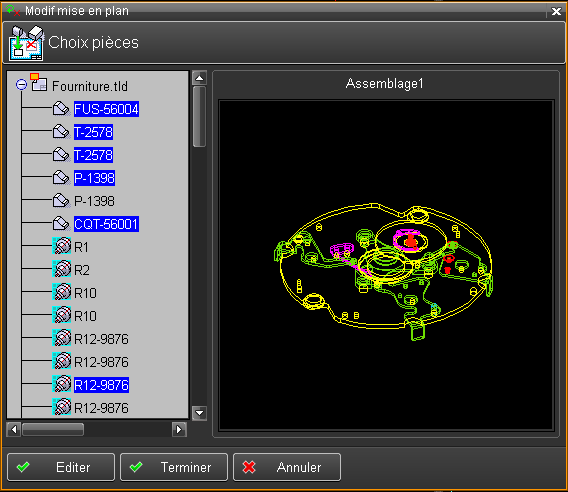Click the part icon beside FUS-56004
The width and height of the screenshot is (568, 492).
61,109
